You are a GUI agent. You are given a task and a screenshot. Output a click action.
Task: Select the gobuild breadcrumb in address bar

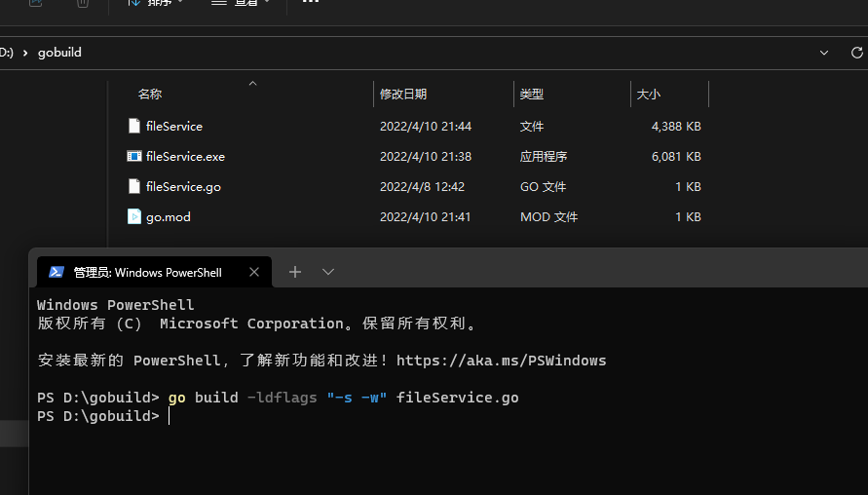point(59,53)
